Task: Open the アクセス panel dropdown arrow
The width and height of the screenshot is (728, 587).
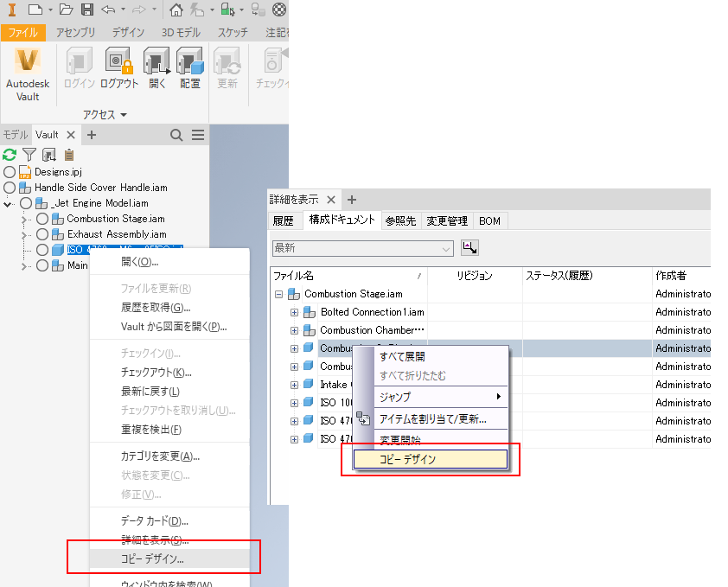Action: click(x=124, y=115)
